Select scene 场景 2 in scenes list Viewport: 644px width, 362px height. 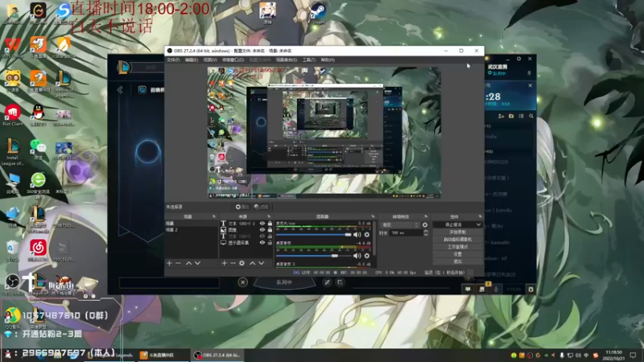(192, 230)
